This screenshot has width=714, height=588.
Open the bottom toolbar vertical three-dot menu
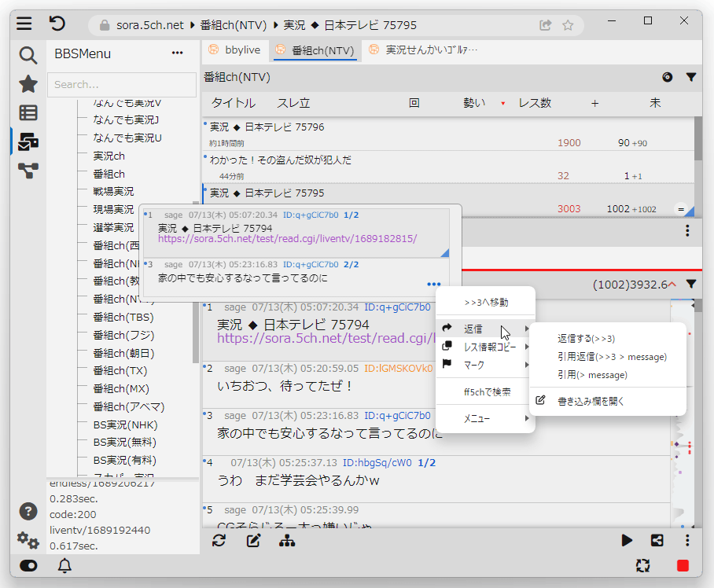pos(687,541)
